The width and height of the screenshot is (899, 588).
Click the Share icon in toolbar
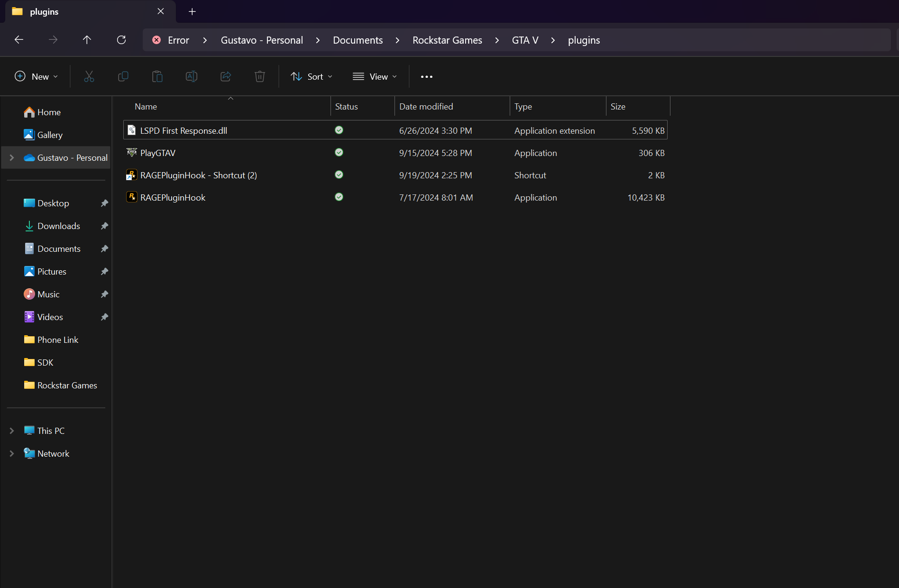tap(226, 76)
